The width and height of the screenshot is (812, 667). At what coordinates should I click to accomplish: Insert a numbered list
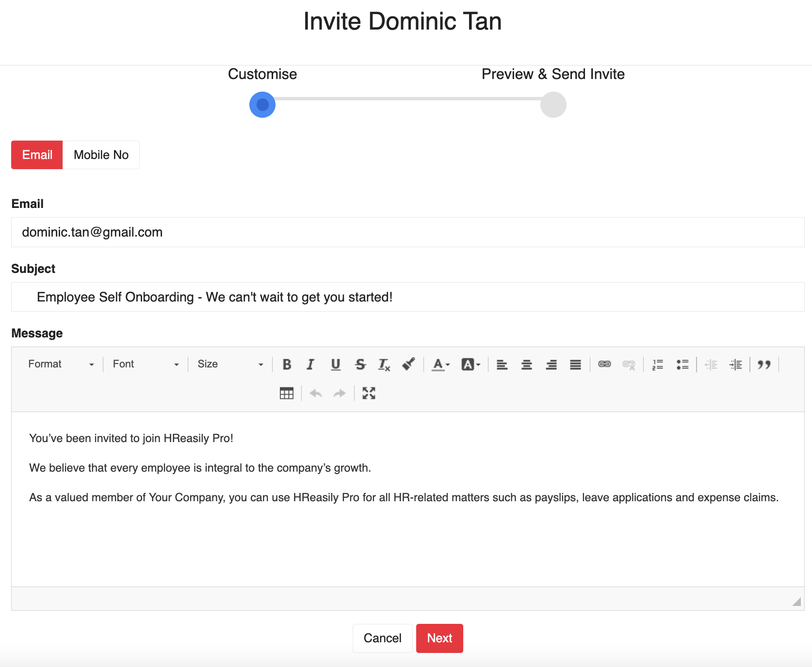click(658, 364)
